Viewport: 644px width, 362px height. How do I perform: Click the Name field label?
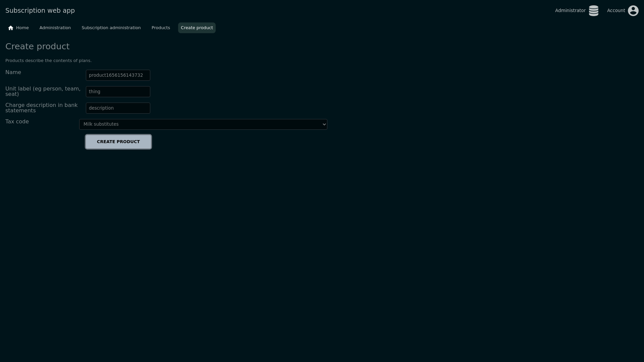coord(13,72)
